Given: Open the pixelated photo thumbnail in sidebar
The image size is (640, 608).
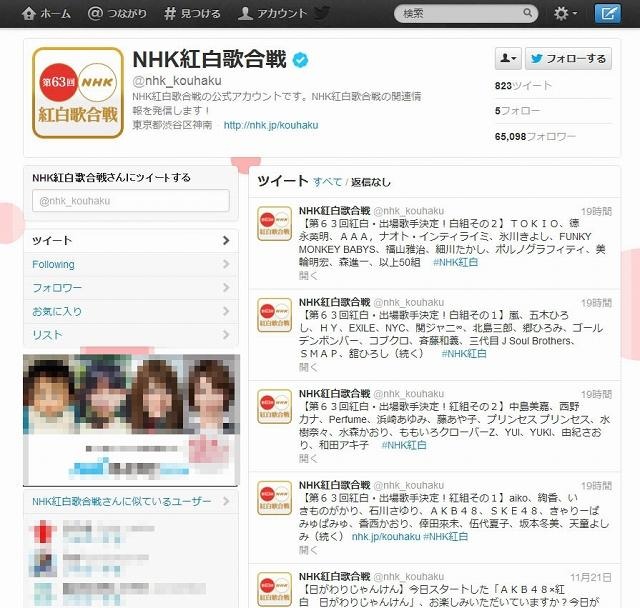Looking at the screenshot, I should click(131, 420).
